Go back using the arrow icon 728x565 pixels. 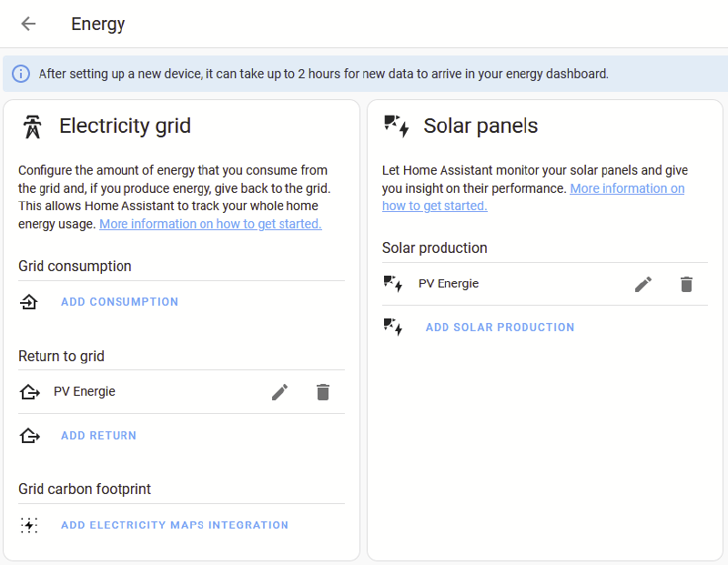(x=28, y=24)
